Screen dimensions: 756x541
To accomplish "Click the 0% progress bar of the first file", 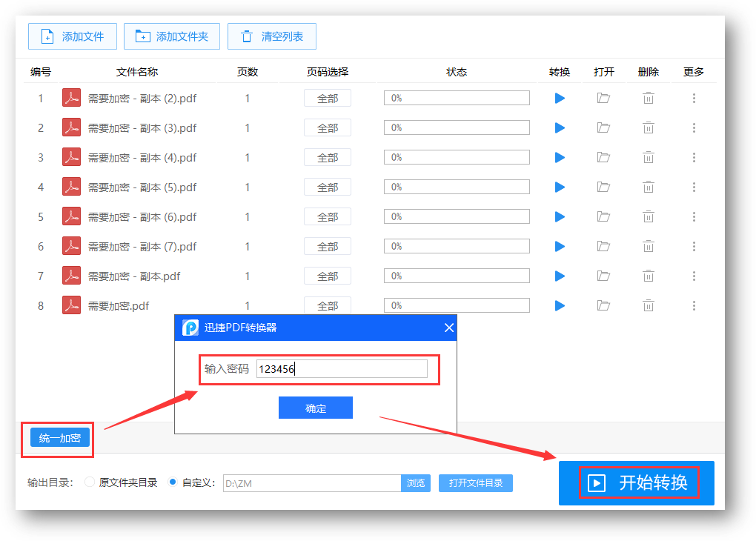I will click(457, 97).
